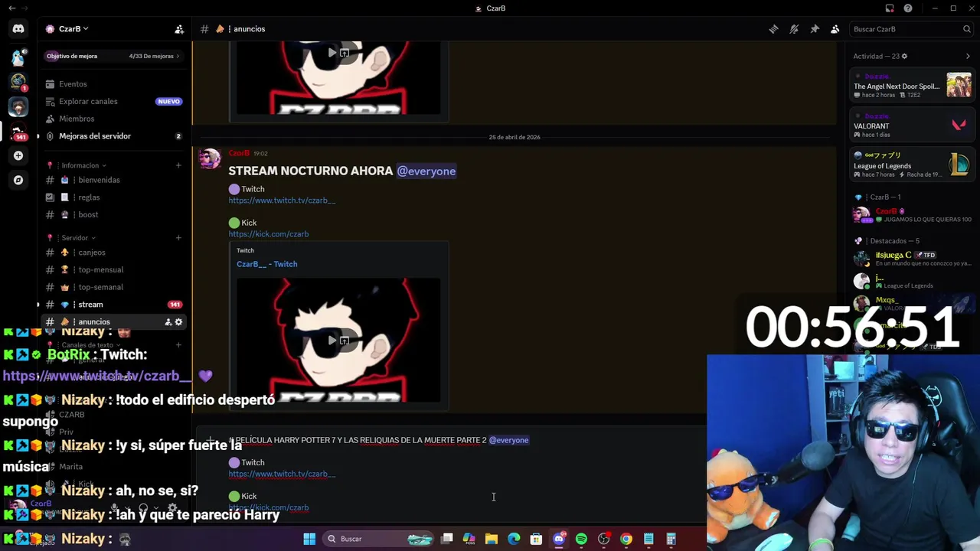The image size is (980, 551).
Task: Open the server with 141 badge
Action: tap(18, 130)
